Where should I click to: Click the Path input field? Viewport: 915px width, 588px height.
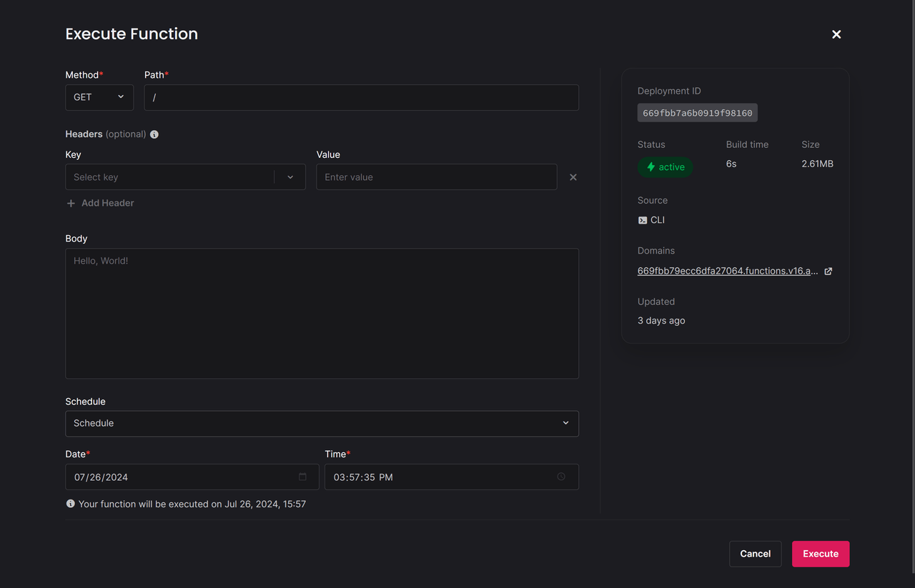point(361,97)
